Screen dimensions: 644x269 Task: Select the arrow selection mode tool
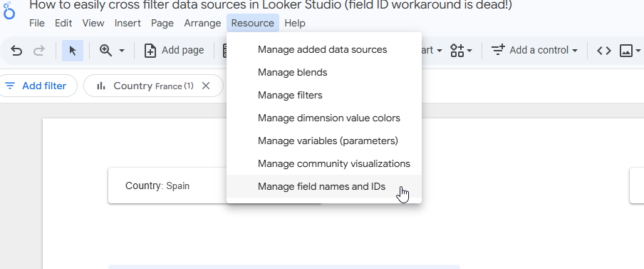(x=73, y=51)
